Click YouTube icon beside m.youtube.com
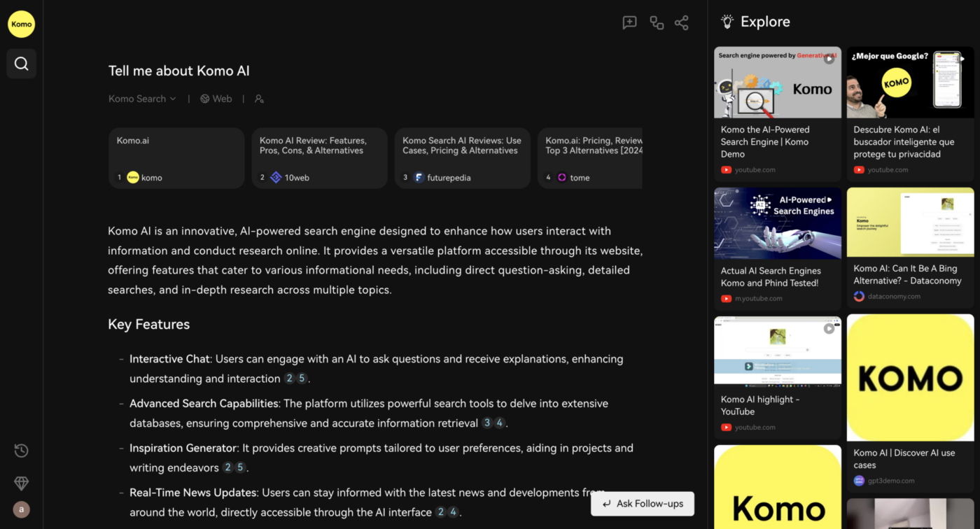The image size is (980, 529). point(727,299)
